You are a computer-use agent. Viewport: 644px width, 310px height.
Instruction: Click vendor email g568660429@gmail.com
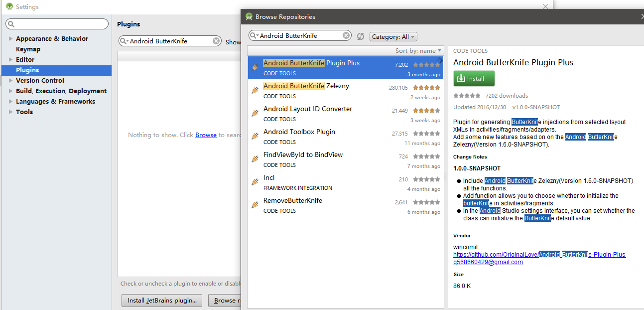tap(488, 262)
